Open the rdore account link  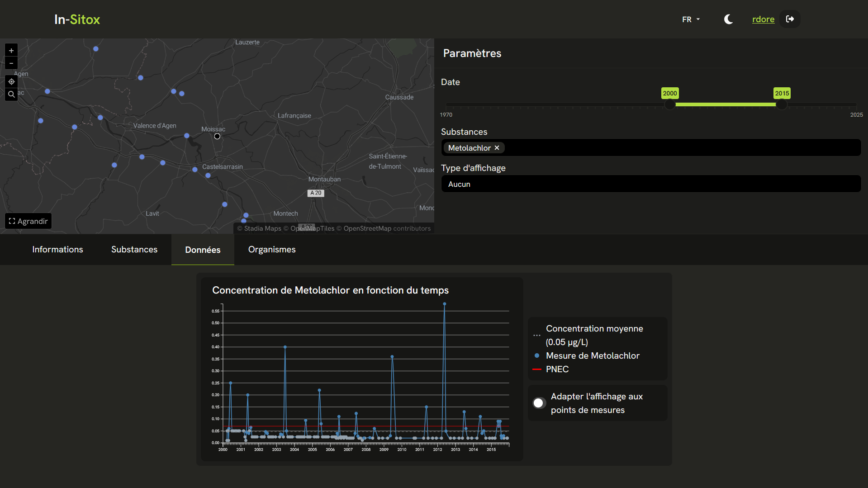(763, 19)
